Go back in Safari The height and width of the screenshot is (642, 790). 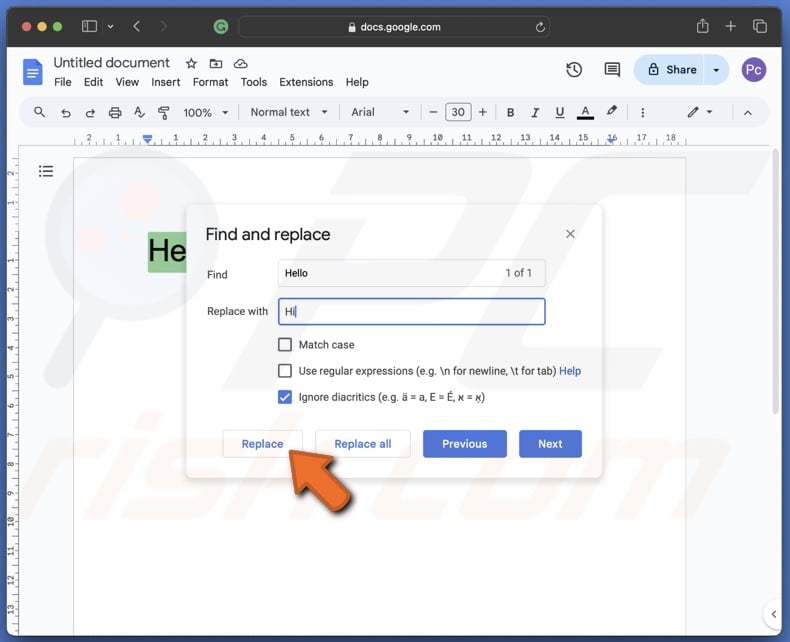[x=137, y=26]
